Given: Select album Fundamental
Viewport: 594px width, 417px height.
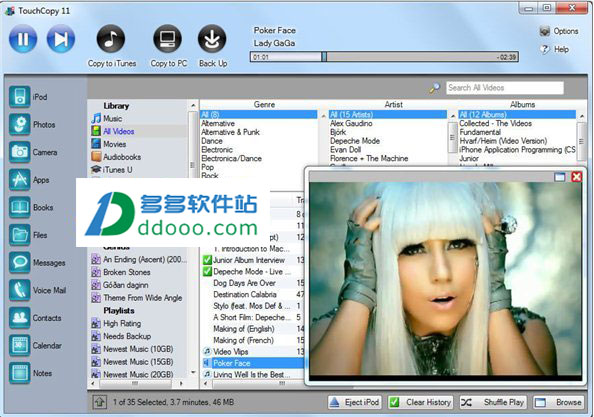Looking at the screenshot, I should pos(480,132).
